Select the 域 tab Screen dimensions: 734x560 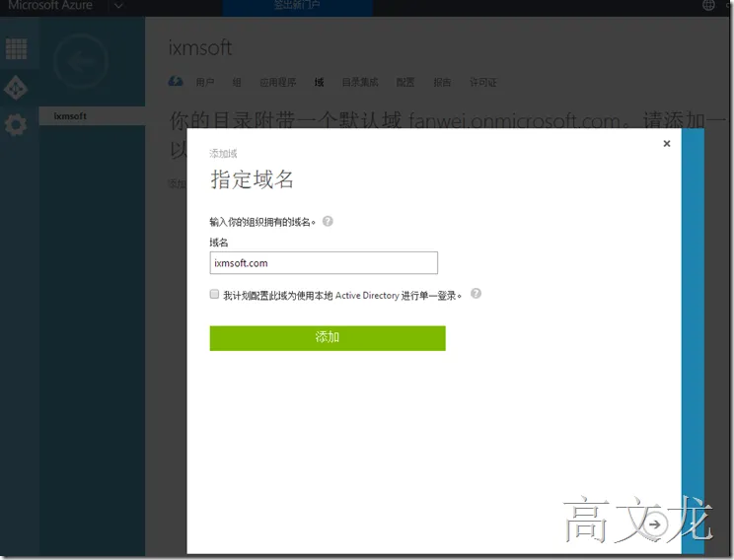320,83
